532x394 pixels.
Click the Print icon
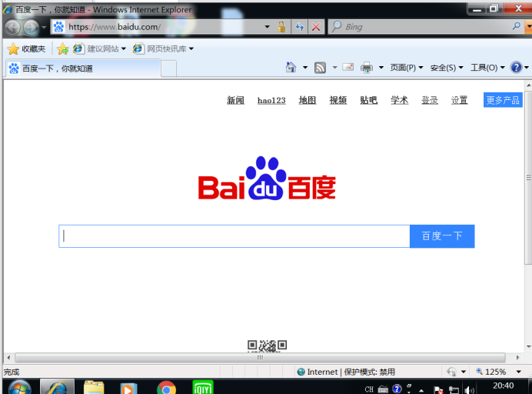point(367,68)
